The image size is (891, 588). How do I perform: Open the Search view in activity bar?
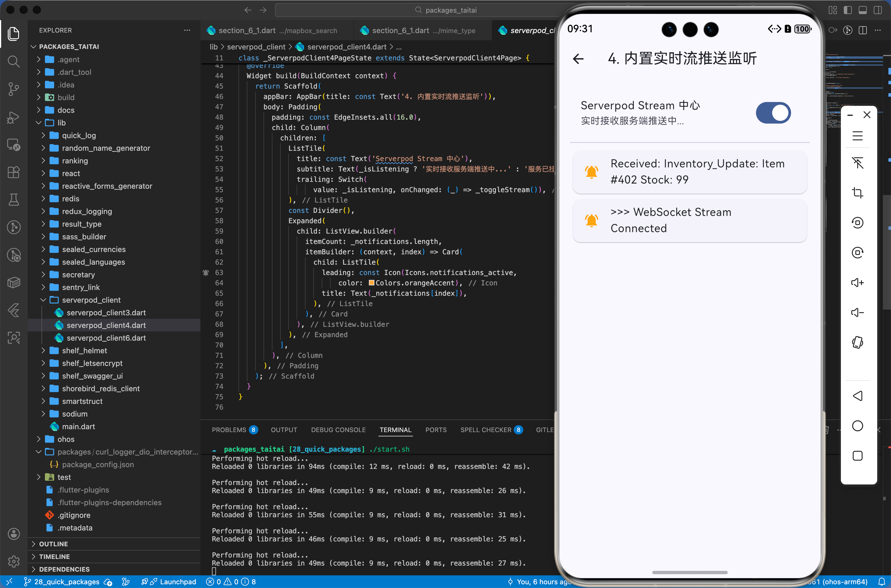pos(14,61)
